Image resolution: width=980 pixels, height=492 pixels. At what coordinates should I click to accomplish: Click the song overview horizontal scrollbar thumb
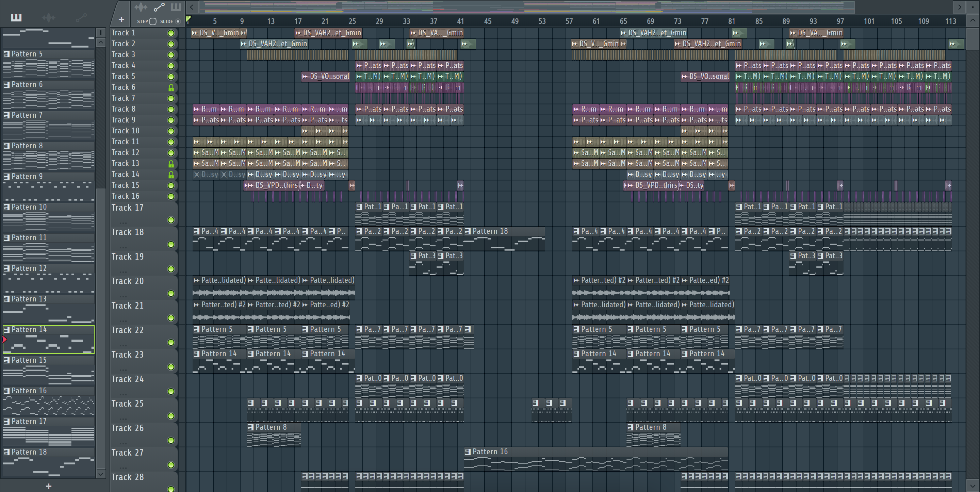pos(528,7)
